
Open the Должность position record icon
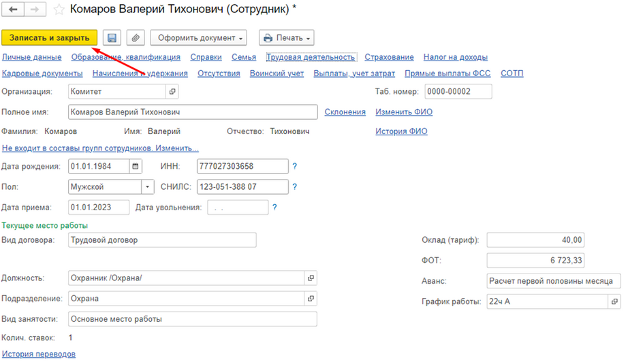click(x=311, y=278)
